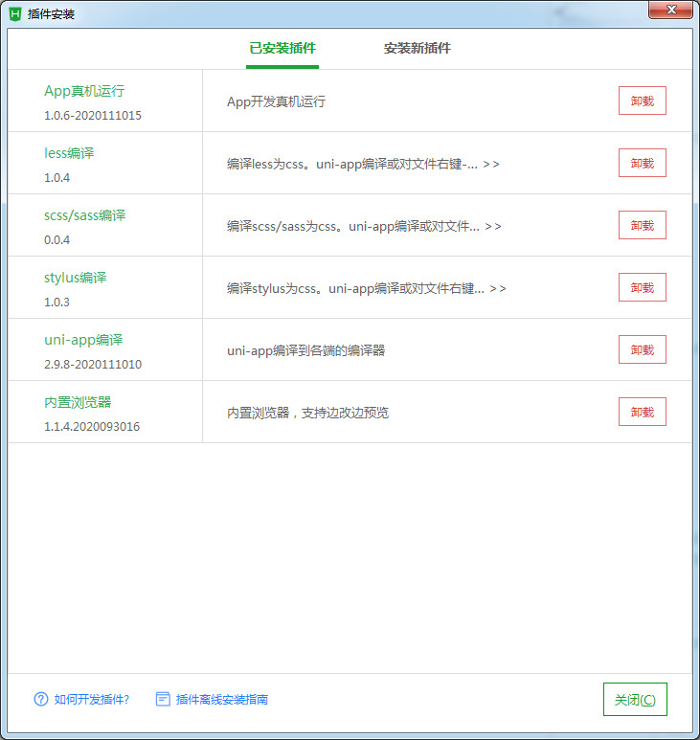Viewport: 700px width, 740px height.
Task: Open the 插件离线安装指南 link
Action: (221, 700)
